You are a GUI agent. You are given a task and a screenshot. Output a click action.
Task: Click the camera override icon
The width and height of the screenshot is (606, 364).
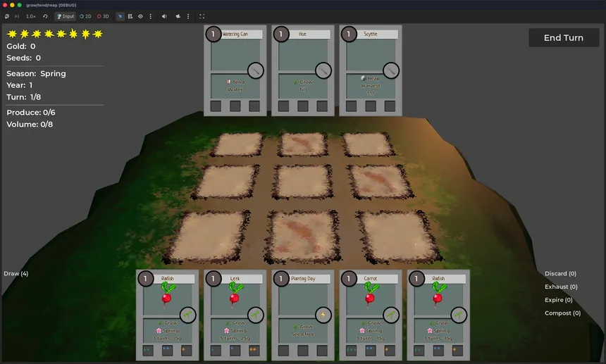click(178, 16)
